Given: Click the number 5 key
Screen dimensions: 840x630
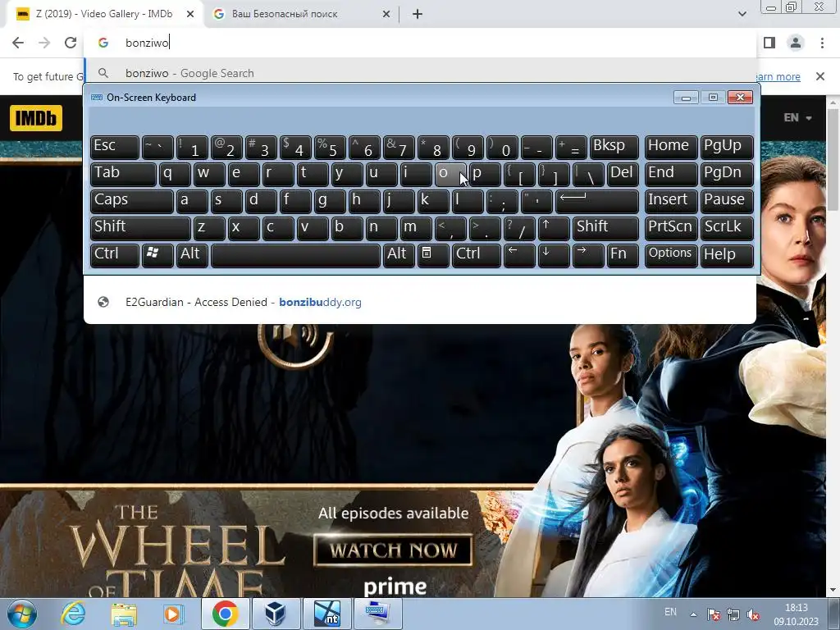Looking at the screenshot, I should tap(330, 147).
